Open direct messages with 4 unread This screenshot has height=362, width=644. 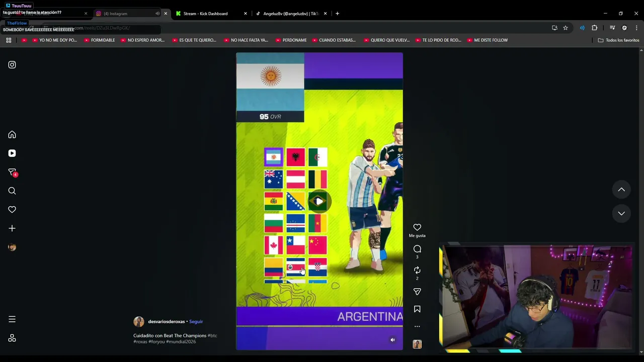coord(13,172)
